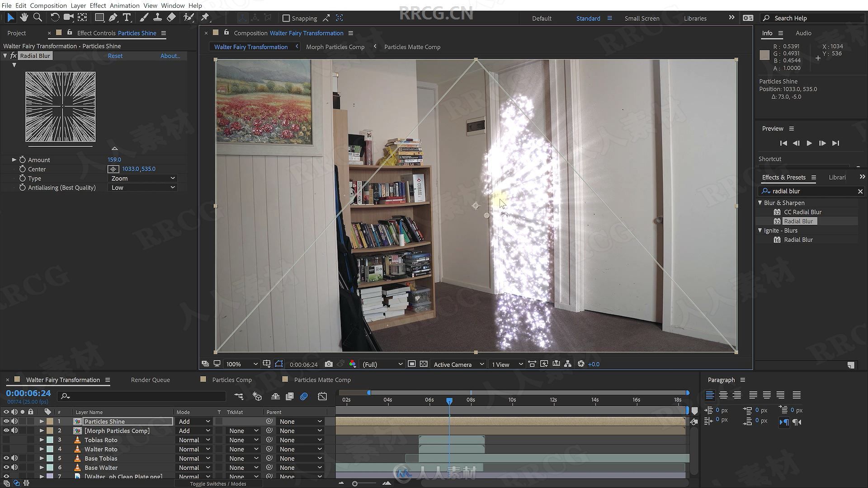Drag the Amount value slider for Radial Blur
The height and width of the screenshot is (488, 868).
coord(113,159)
